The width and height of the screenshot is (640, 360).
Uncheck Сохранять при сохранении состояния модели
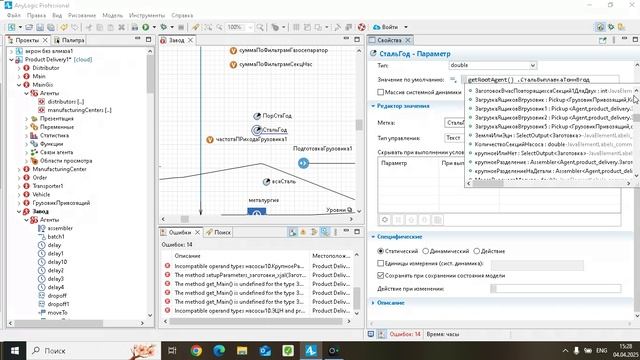coord(381,276)
